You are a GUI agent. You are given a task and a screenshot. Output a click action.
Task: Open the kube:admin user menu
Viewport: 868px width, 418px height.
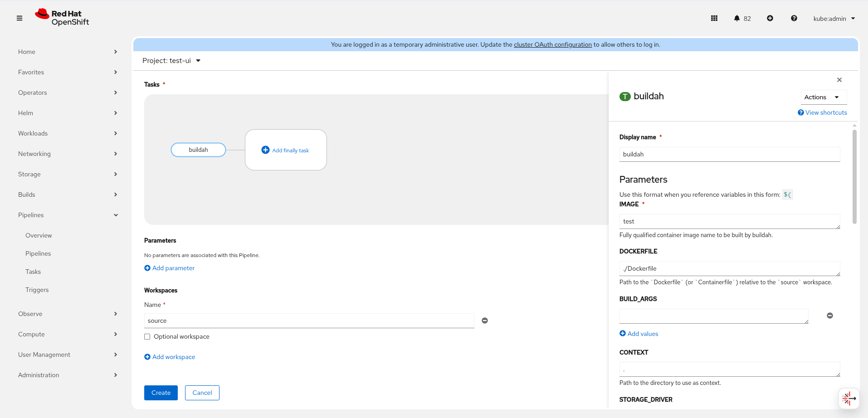[x=834, y=19]
